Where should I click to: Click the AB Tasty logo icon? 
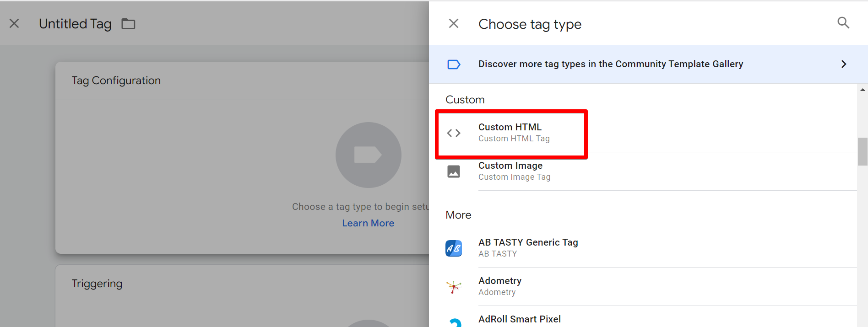click(x=454, y=248)
